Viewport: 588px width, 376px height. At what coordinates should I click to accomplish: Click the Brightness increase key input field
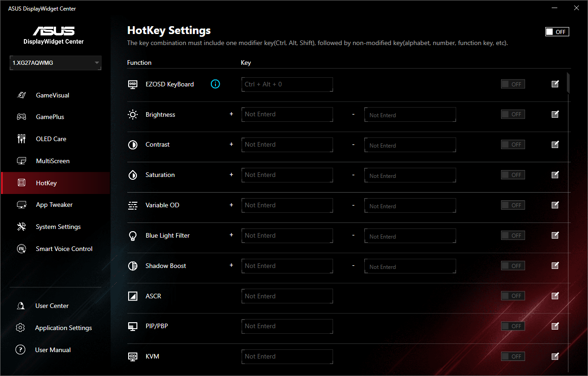click(287, 114)
